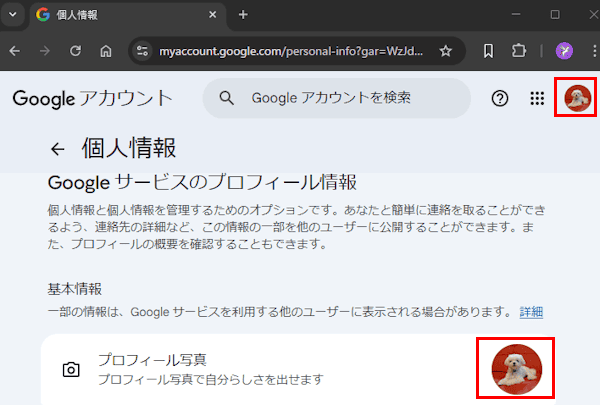
Task: Click the dog profile photo thumbnail
Action: 517,369
